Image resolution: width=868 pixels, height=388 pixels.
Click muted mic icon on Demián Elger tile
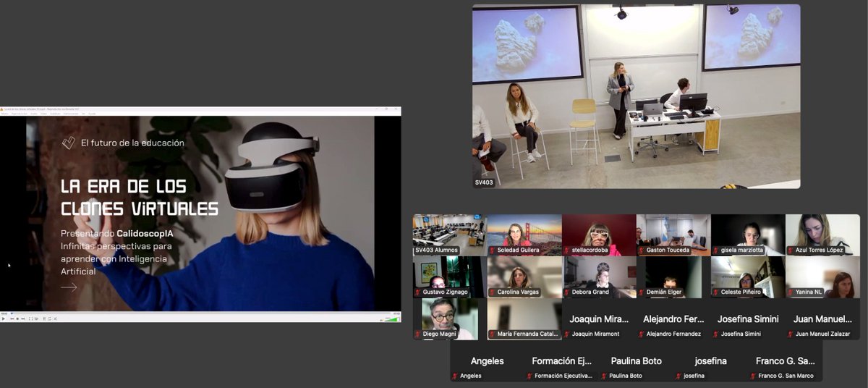tap(642, 292)
